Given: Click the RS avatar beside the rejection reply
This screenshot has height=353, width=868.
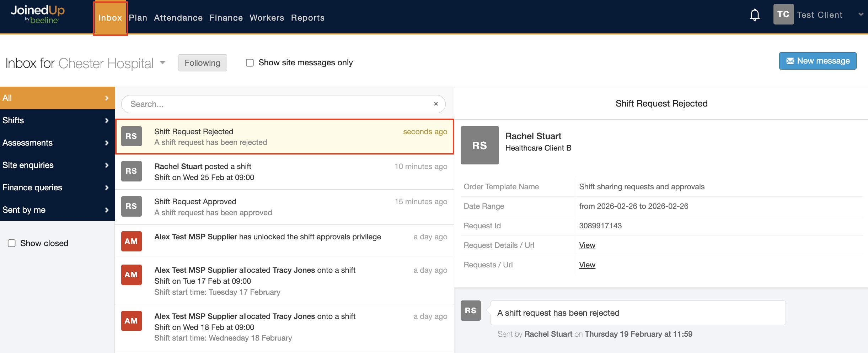Looking at the screenshot, I should [x=470, y=310].
